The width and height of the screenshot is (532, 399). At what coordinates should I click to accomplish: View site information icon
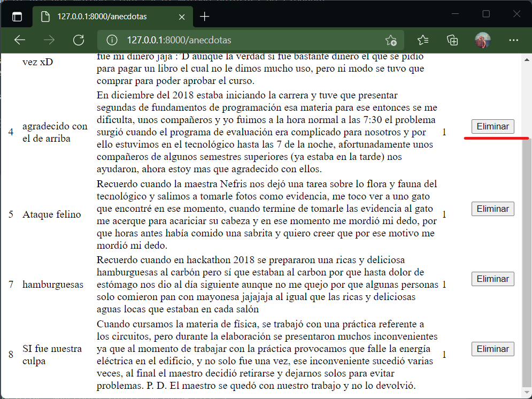coord(112,40)
